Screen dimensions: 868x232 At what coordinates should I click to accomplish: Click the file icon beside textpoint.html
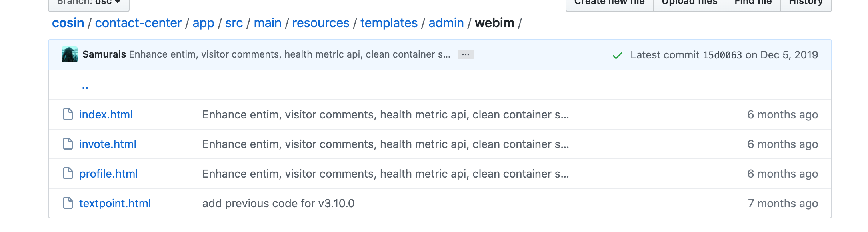68,203
